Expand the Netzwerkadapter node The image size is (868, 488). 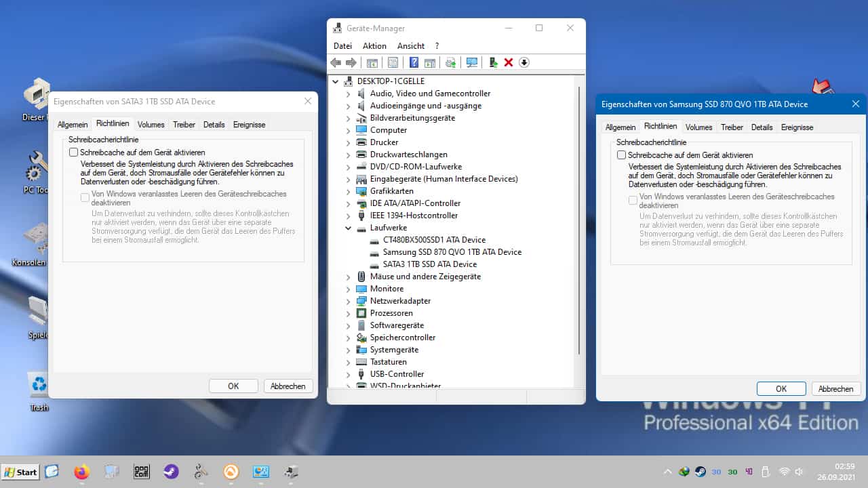348,301
